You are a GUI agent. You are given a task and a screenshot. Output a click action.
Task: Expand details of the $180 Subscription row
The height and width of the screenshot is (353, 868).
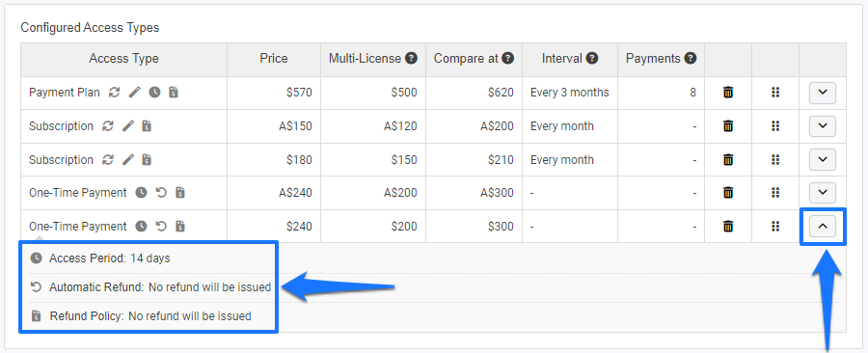(823, 160)
